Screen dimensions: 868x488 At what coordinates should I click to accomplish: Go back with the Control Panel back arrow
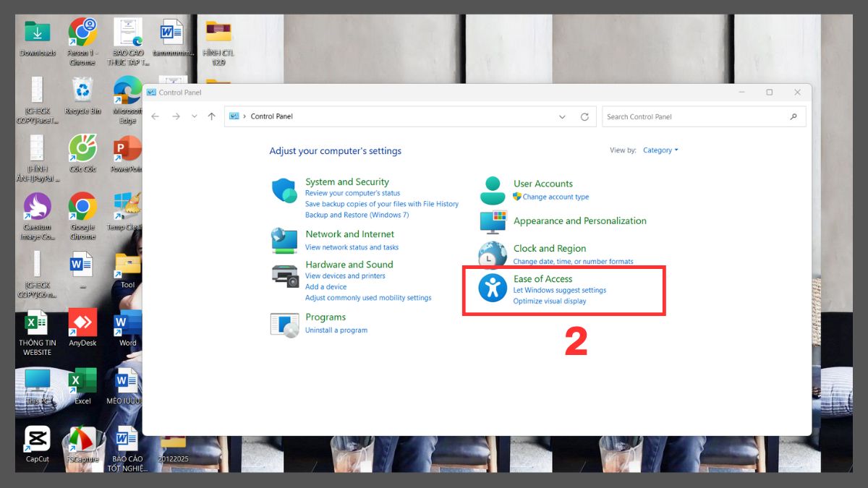156,116
